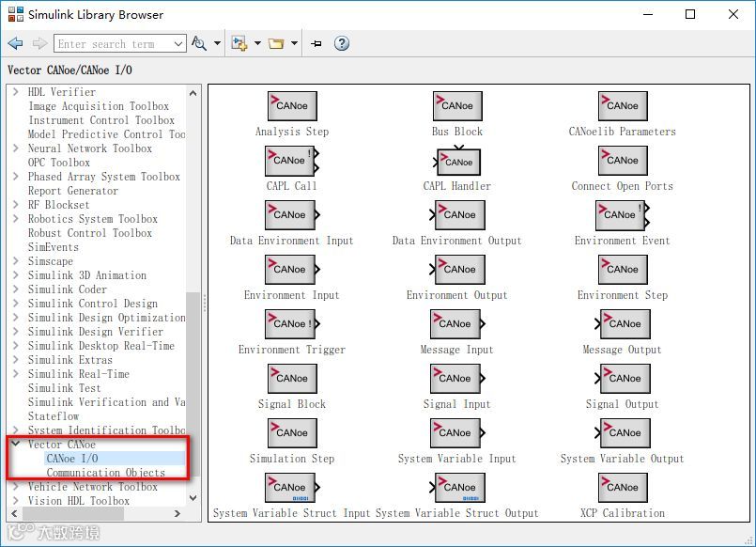The width and height of the screenshot is (756, 547).
Task: Select the System Variable Struct Input block
Action: [292, 488]
